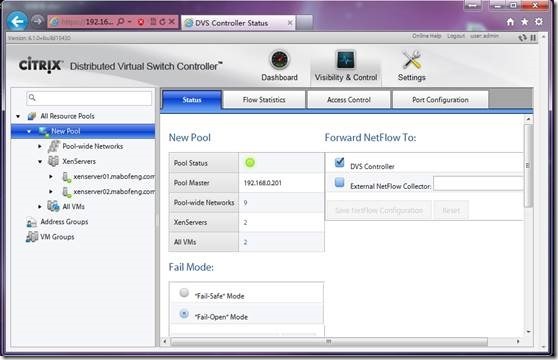Collapse the All Resource Pools node
558x360 pixels.
(x=18, y=116)
